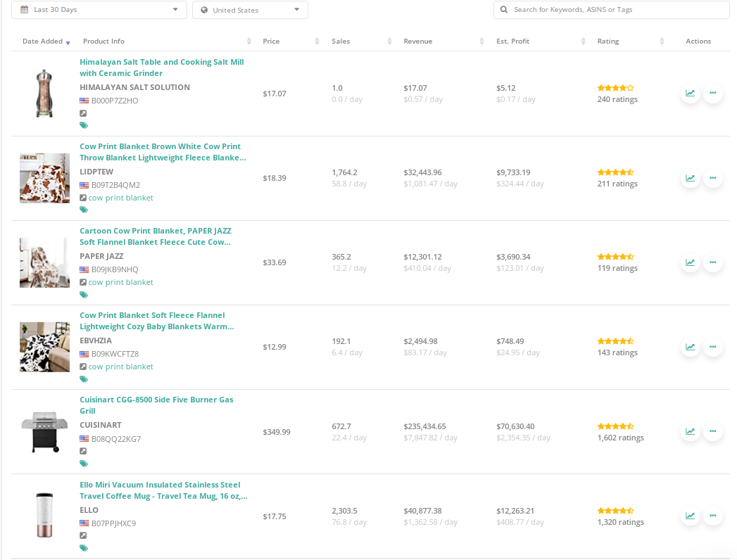Click external link icon under HIMALAYAN SALT SOLUTION
Viewport: 737px width, 560px height.
coord(83,113)
